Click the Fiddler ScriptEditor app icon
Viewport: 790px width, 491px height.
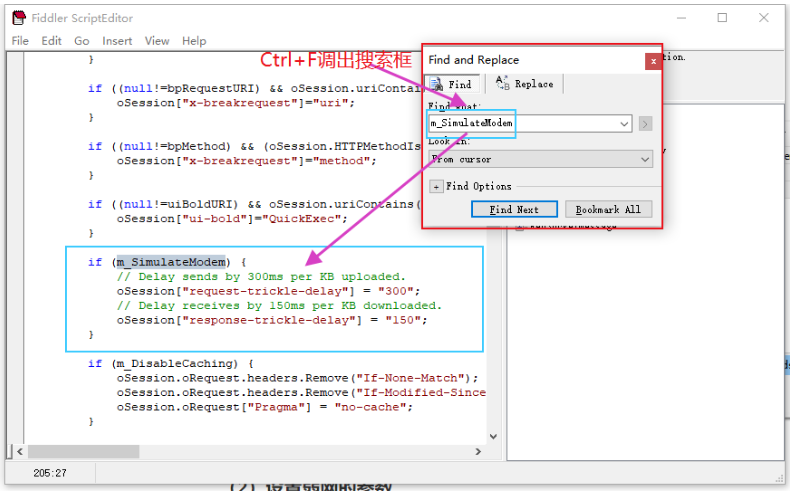19,18
